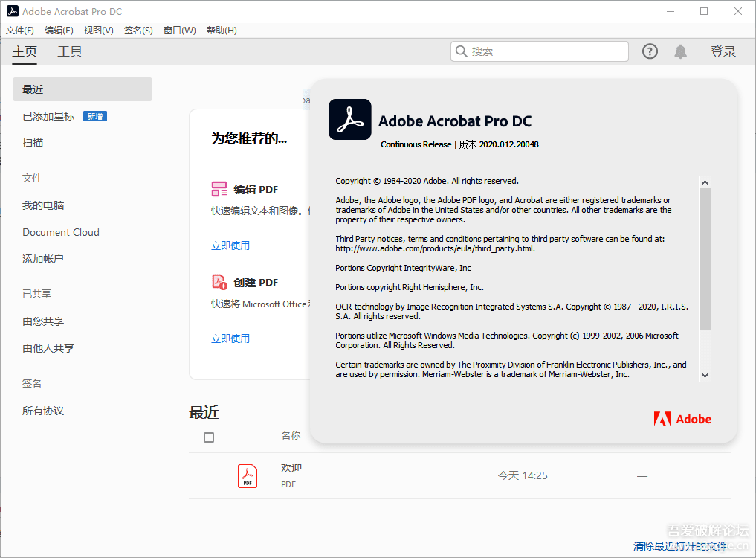Viewport: 756px width, 558px height.
Task: Click the 新增 badge beside 已添加星标
Action: pos(95,116)
